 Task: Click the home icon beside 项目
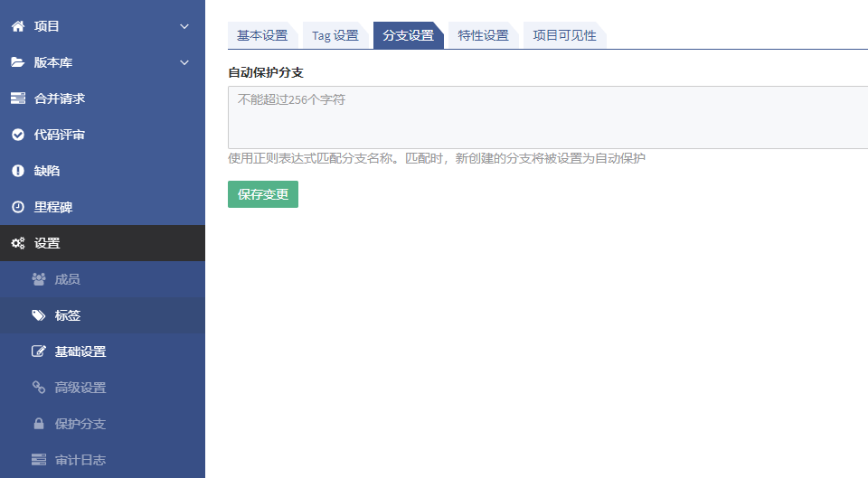coord(18,26)
